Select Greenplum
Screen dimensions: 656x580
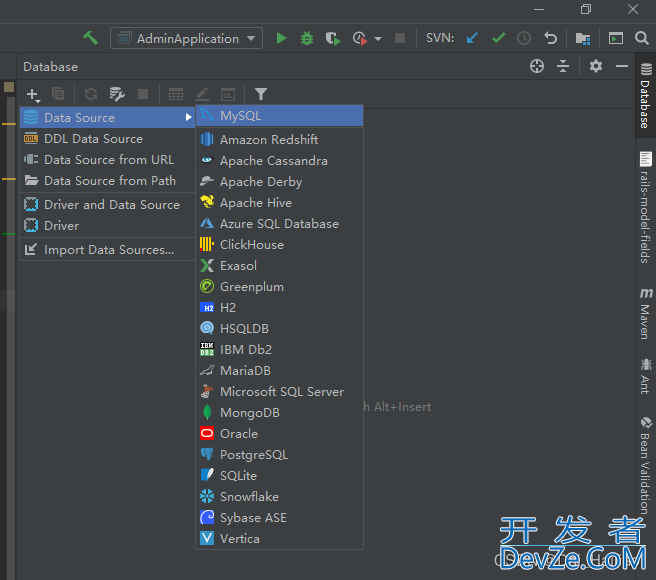pos(279,287)
